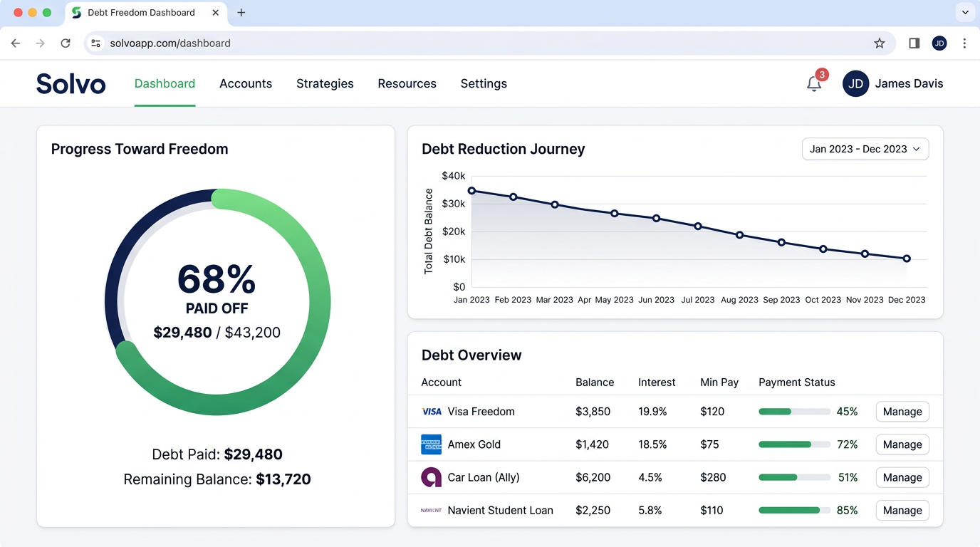980x547 pixels.
Task: Reload the page with the refresh icon
Action: pos(66,43)
